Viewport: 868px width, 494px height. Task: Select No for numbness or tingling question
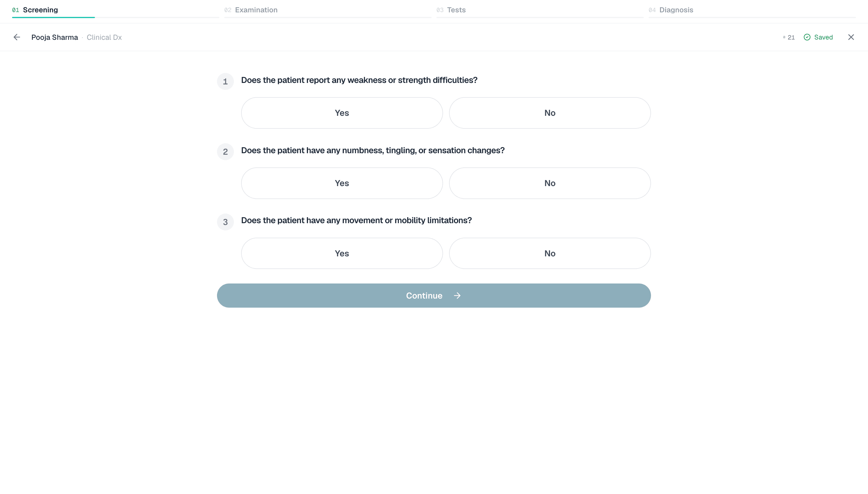550,183
